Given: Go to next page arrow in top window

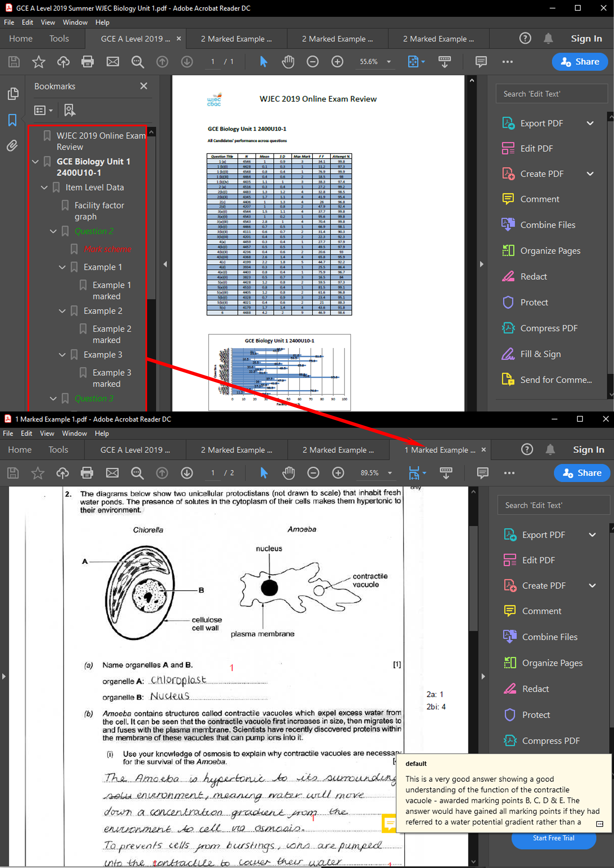Looking at the screenshot, I should [187, 62].
